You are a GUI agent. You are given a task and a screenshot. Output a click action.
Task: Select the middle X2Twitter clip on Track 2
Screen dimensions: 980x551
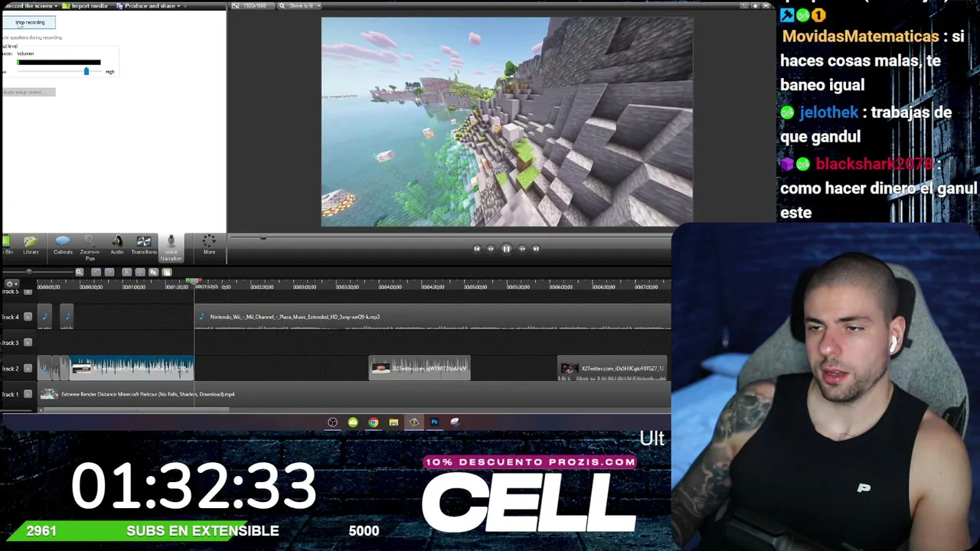[x=420, y=368]
